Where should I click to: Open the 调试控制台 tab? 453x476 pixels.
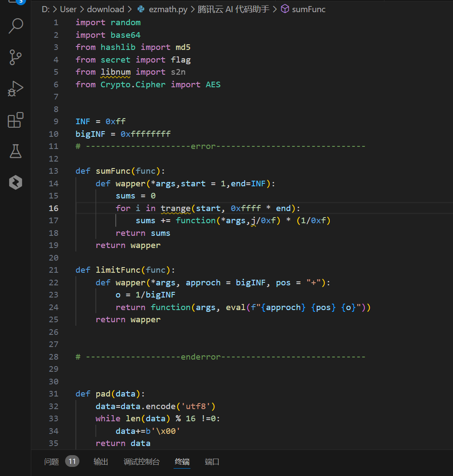tap(141, 462)
